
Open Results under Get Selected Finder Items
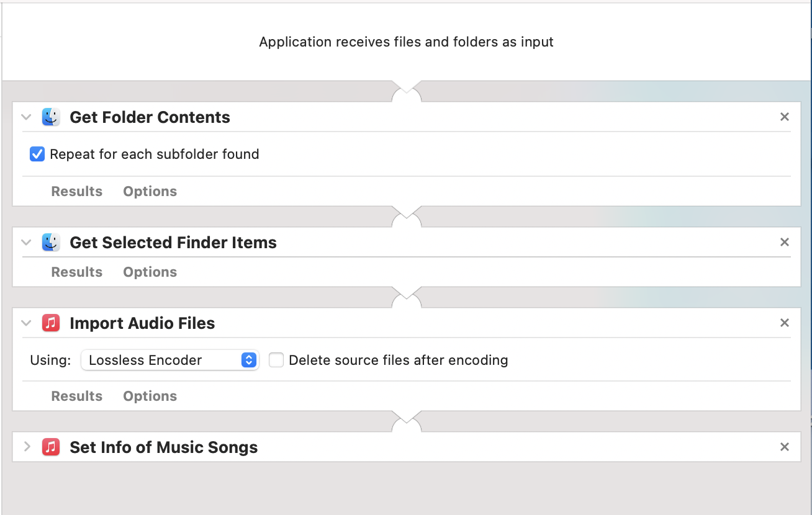pos(76,272)
